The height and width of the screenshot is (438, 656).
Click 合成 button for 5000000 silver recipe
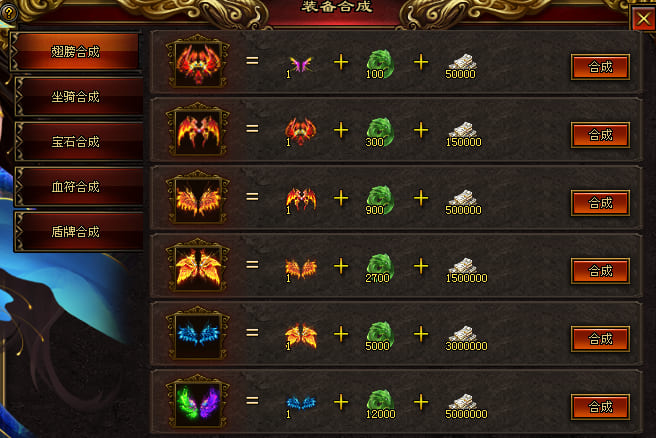coord(600,407)
